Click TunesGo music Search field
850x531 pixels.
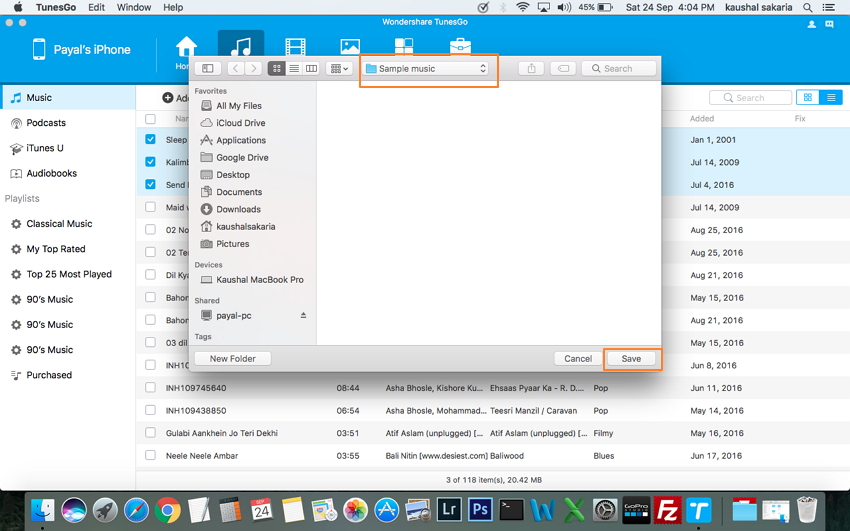pyautogui.click(x=750, y=98)
